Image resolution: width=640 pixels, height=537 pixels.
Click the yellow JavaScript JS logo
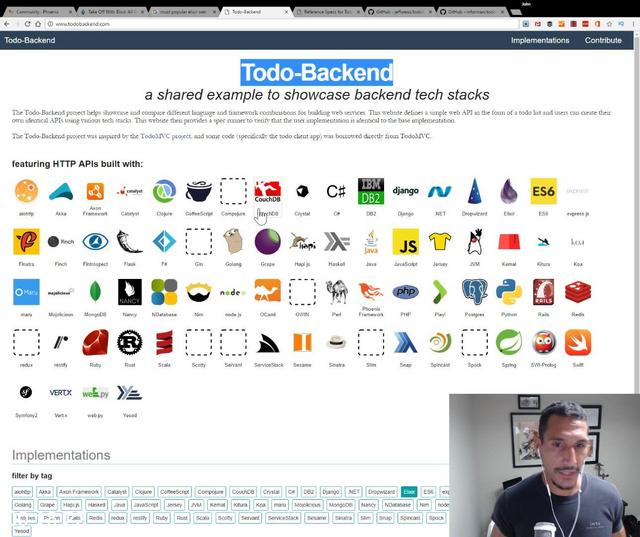click(x=405, y=242)
